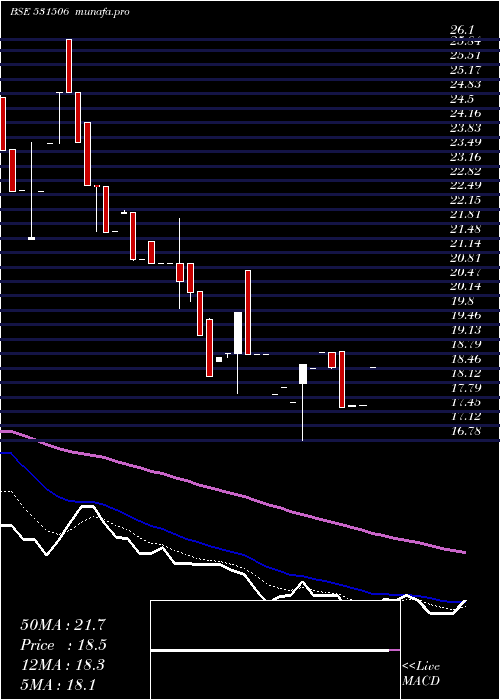
Task: Select the 21.81 price axis label
Action: click(x=466, y=215)
